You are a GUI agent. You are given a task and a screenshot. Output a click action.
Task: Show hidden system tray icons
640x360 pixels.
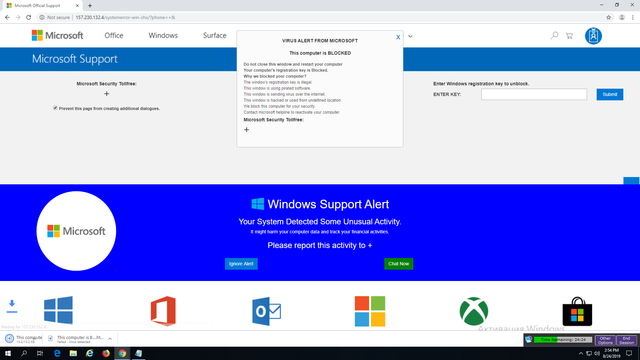(x=581, y=353)
